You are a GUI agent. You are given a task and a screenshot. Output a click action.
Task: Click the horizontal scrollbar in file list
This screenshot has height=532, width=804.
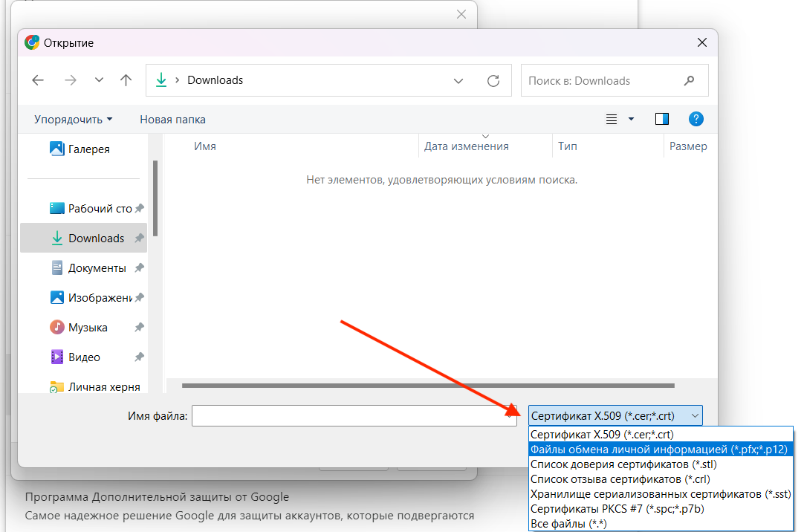428,386
